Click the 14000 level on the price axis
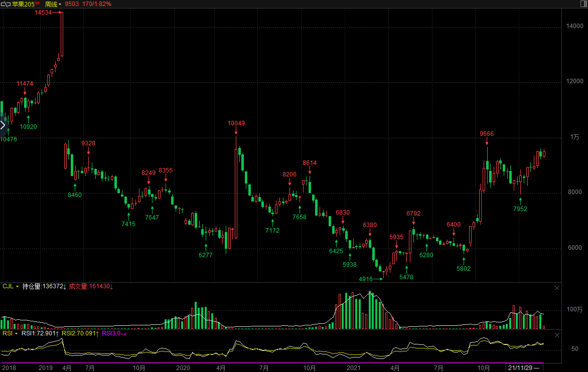Image resolution: width=588 pixels, height=372 pixels. click(x=574, y=26)
